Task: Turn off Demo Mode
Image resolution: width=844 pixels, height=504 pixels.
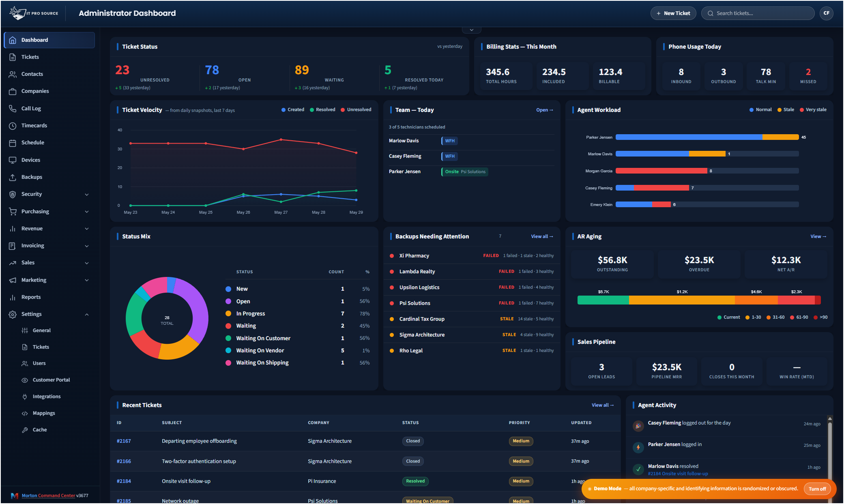Action: pos(817,489)
